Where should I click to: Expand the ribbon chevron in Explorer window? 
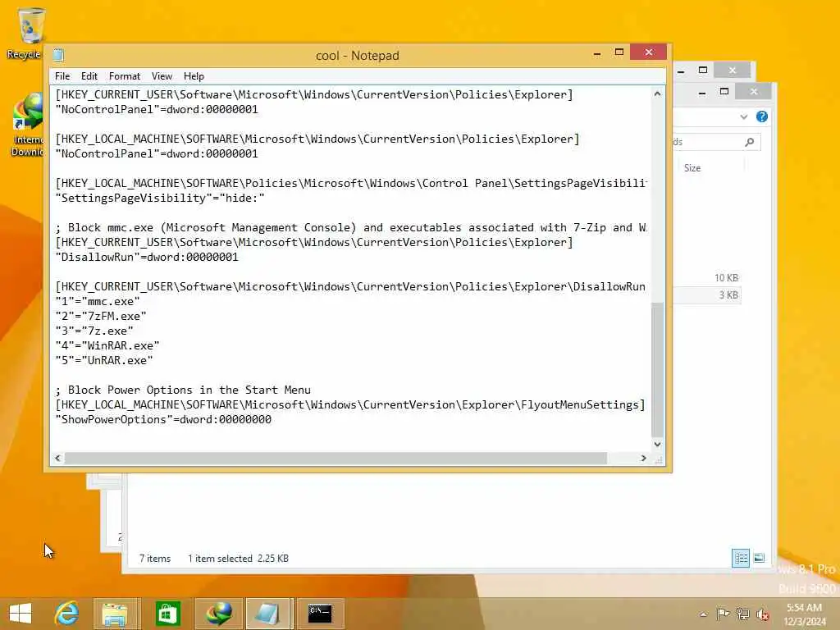tap(743, 116)
